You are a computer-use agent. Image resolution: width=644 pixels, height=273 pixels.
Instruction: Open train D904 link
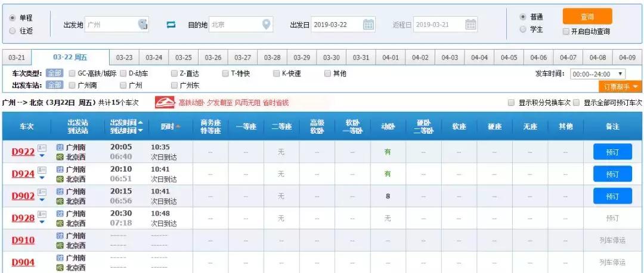click(x=23, y=263)
